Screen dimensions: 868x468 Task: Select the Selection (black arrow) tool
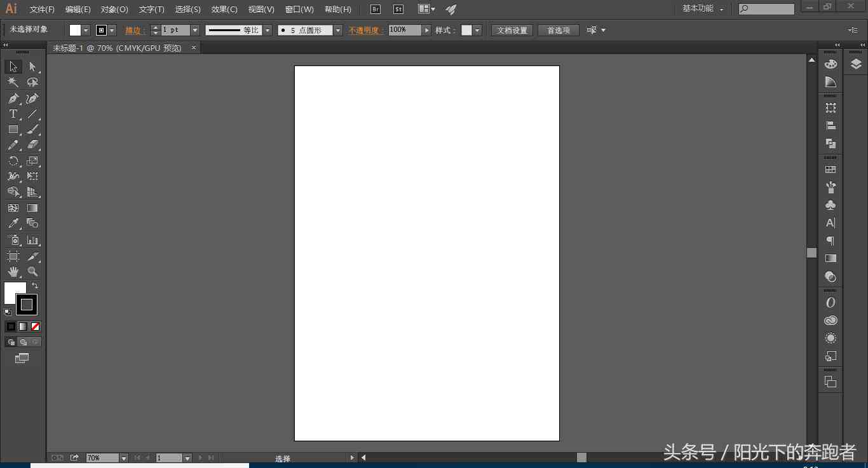(13, 67)
